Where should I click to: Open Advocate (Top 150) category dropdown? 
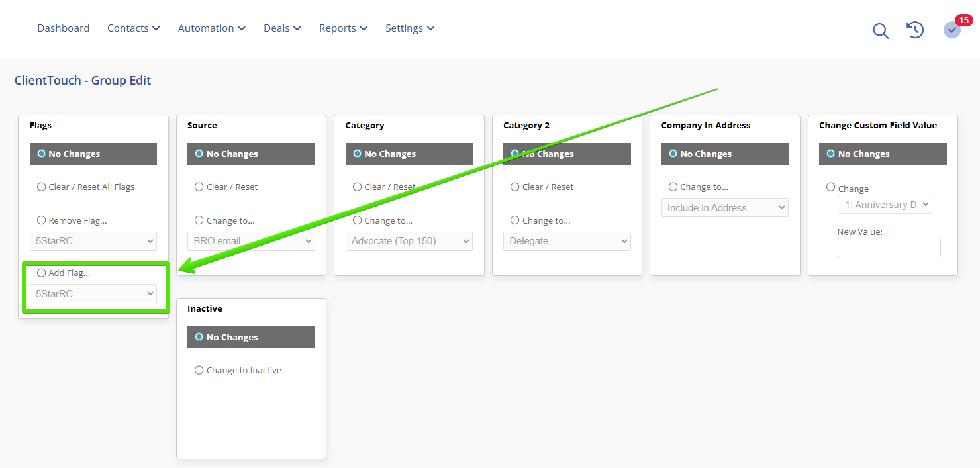point(409,241)
